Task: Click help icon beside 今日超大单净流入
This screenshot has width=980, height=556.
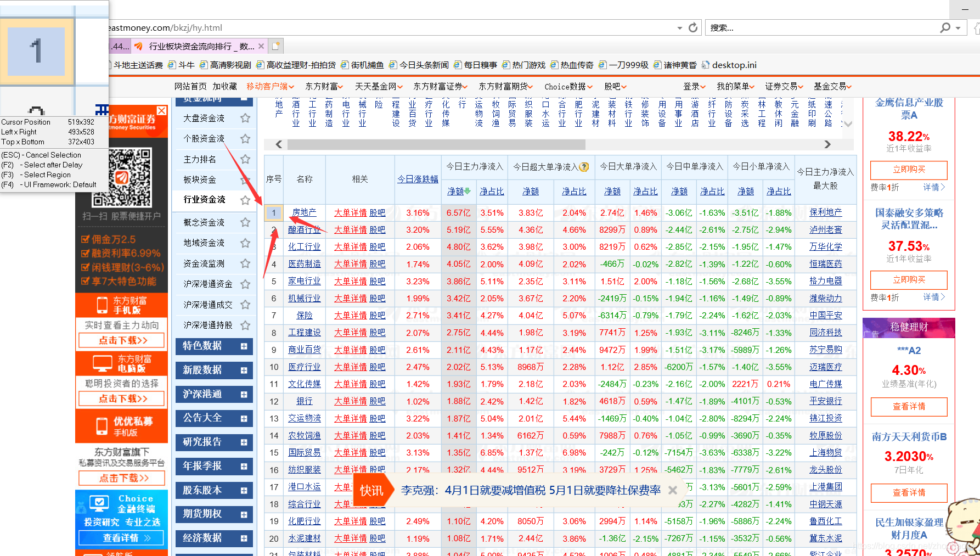Action: (x=584, y=167)
